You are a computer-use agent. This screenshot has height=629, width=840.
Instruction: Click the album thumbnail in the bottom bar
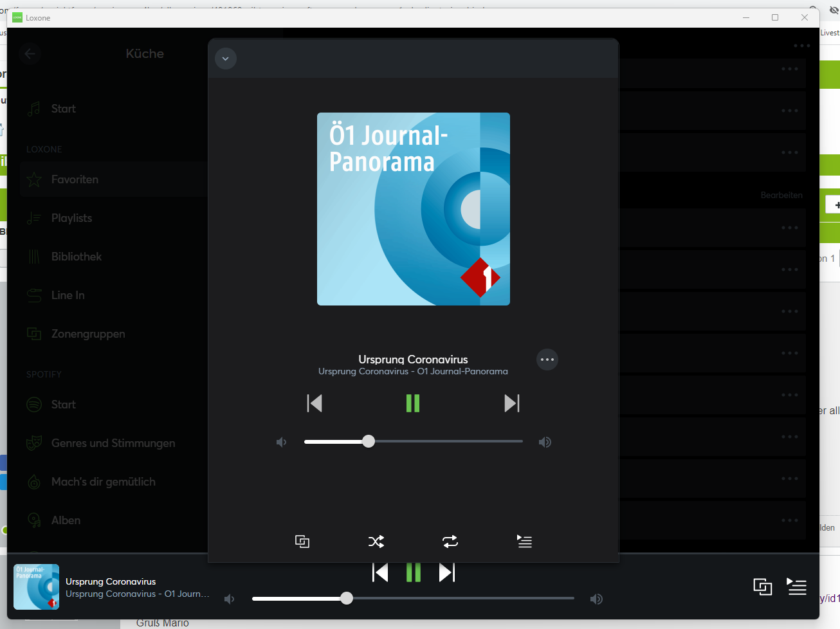(37, 587)
